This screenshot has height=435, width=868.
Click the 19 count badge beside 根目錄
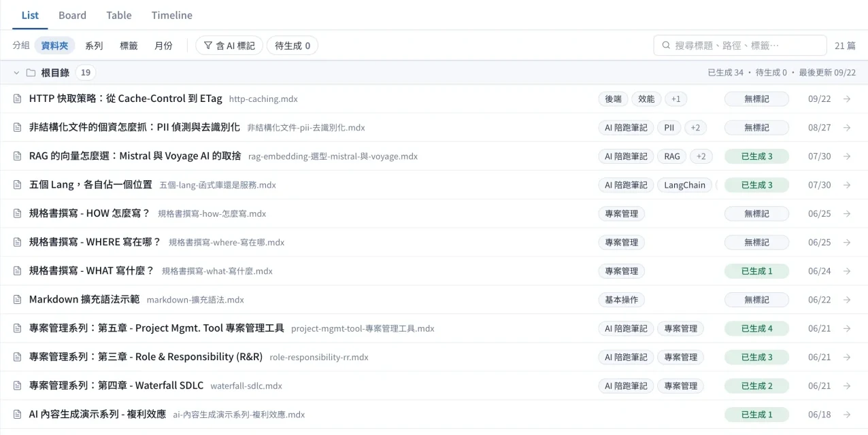[x=86, y=73]
